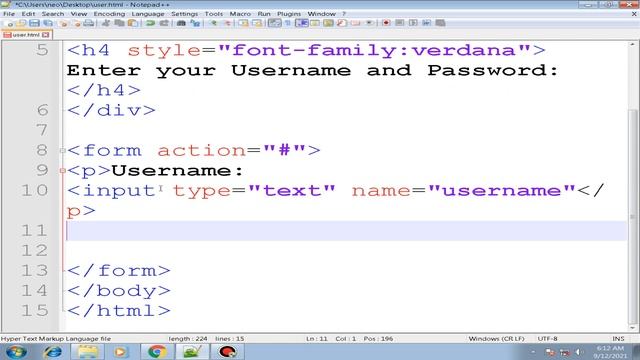
Task: Click the Close All toolbar icon
Action: (x=76, y=23)
